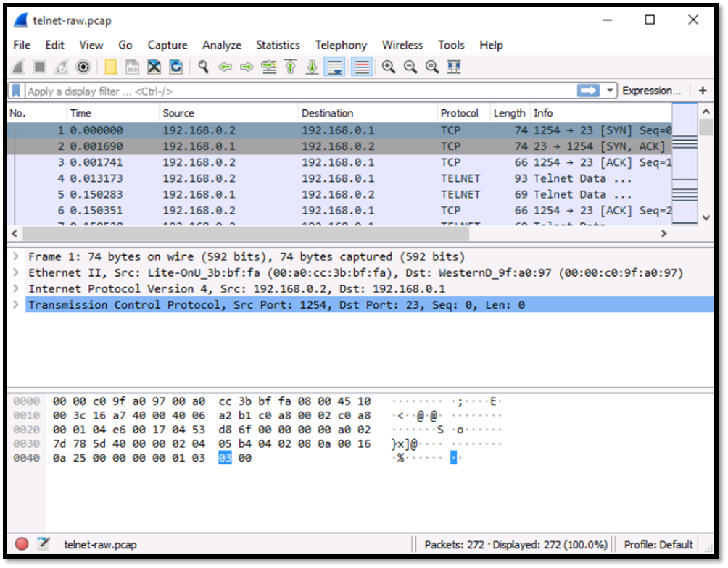728x568 pixels.
Task: Go to a specified packet
Action: click(269, 67)
